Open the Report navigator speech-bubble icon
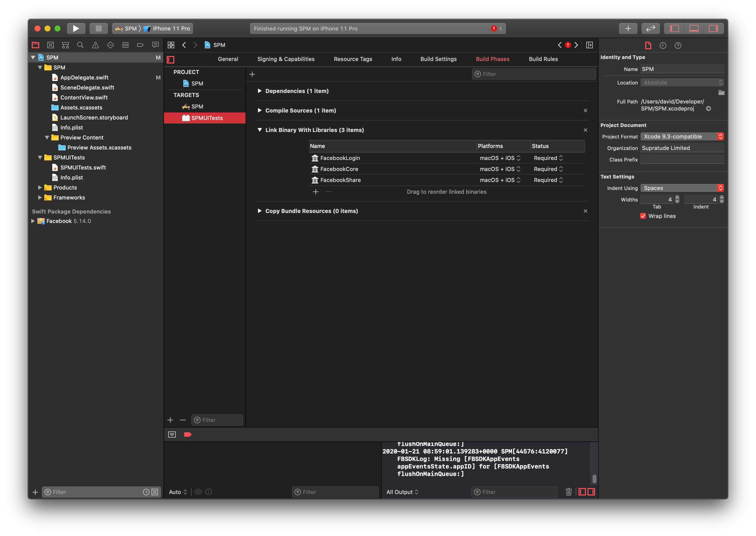The height and width of the screenshot is (536, 756). [x=155, y=45]
